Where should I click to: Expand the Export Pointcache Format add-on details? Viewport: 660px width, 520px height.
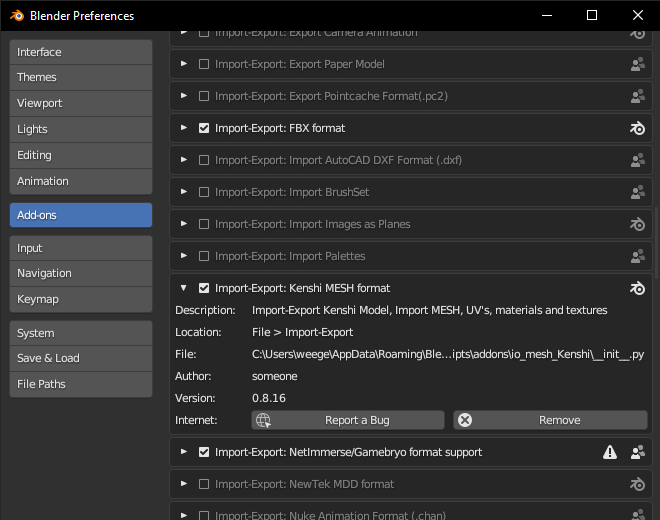[x=184, y=96]
